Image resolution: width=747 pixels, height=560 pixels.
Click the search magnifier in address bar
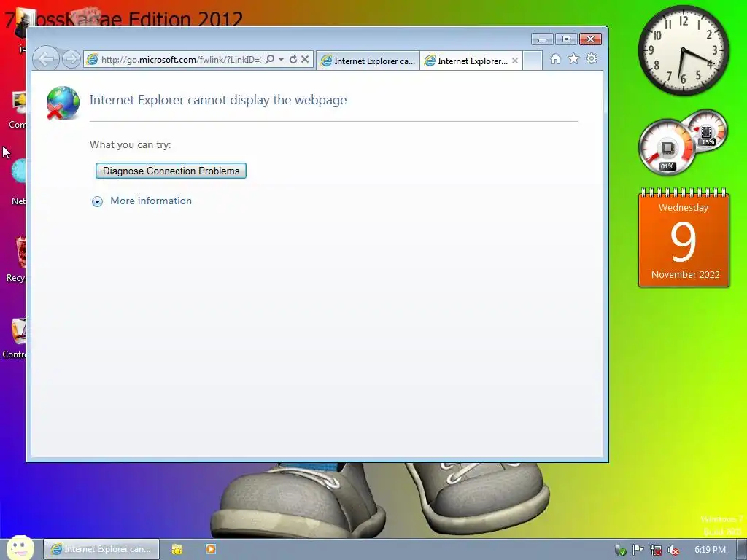pos(270,60)
